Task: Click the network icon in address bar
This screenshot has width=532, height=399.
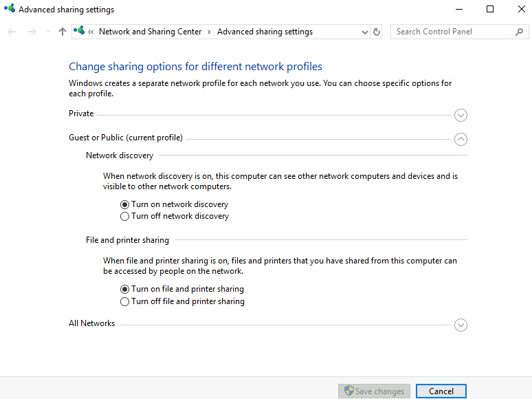Action: point(80,31)
